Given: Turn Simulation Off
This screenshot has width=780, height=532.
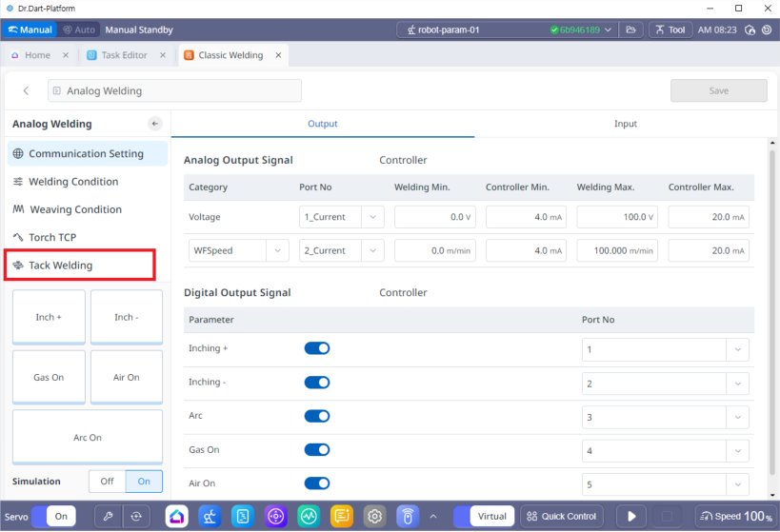Looking at the screenshot, I should click(x=107, y=482).
